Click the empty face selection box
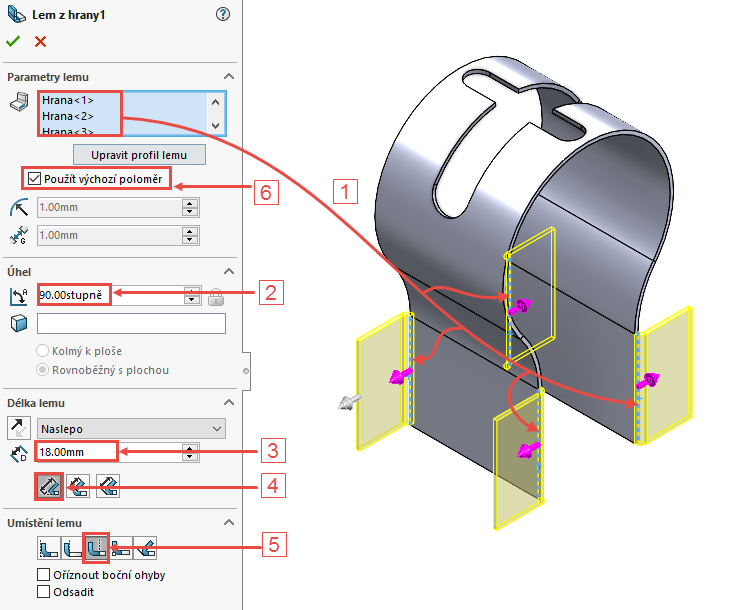 point(132,323)
